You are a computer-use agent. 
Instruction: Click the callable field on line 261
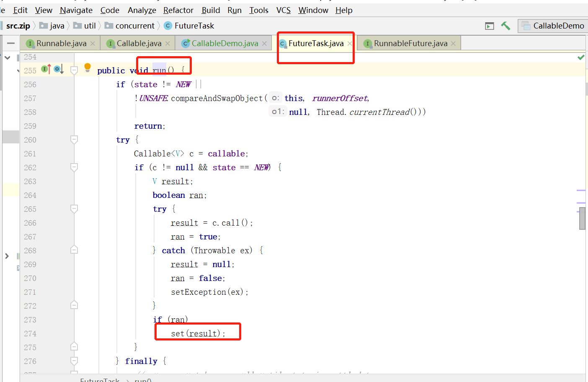[226, 153]
